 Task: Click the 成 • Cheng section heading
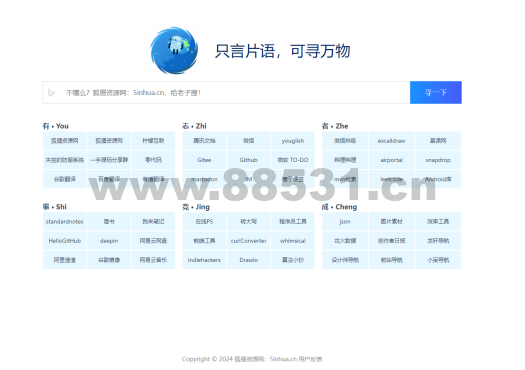(x=339, y=207)
